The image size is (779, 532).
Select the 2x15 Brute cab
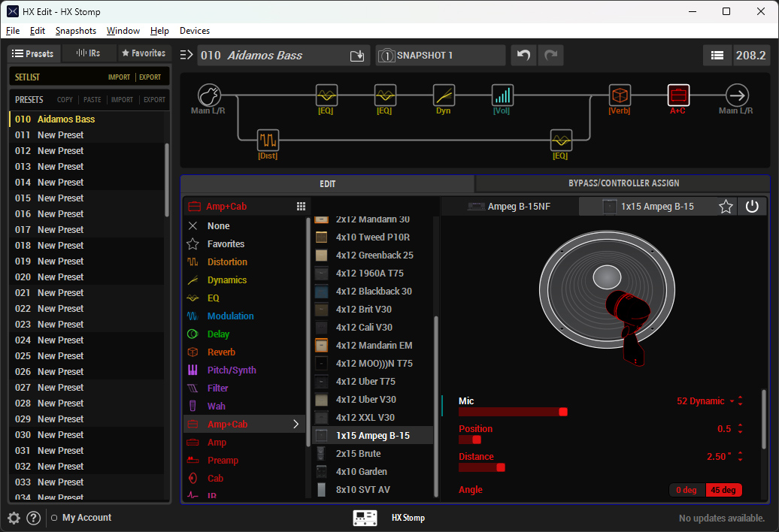373,454
